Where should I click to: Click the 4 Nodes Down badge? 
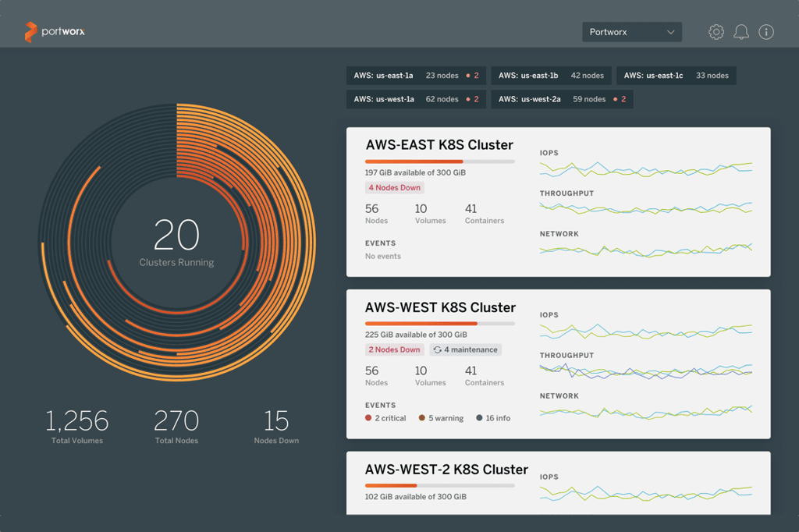coord(394,187)
